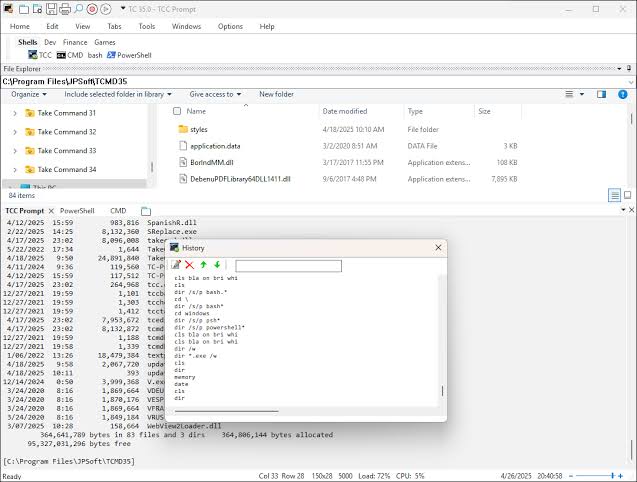Open the Organize dropdown

click(28, 94)
